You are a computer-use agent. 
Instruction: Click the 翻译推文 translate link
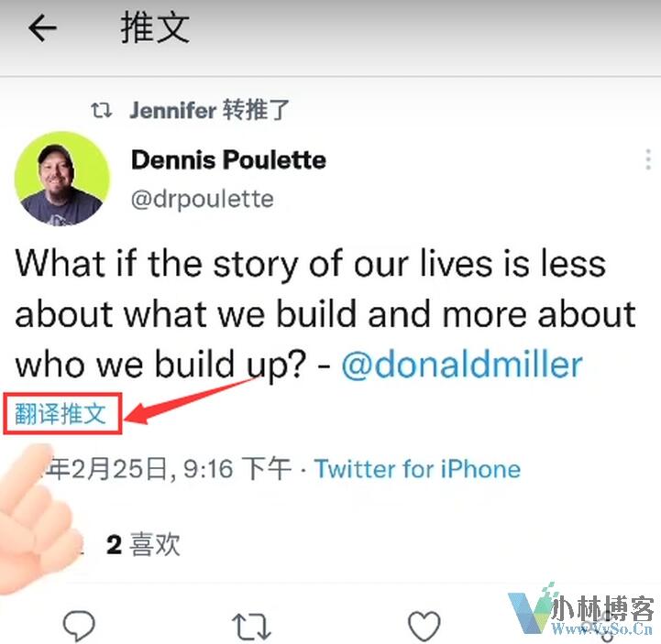61,413
